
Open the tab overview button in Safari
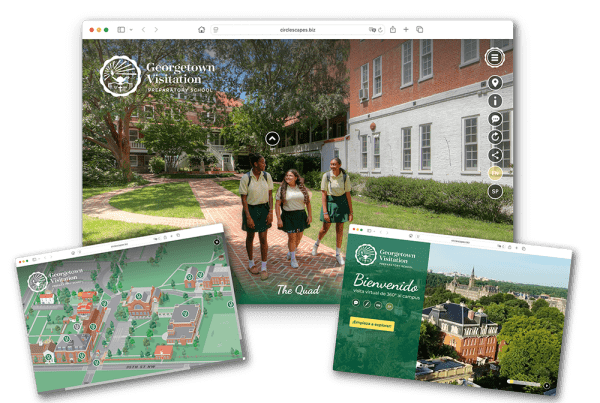(420, 30)
